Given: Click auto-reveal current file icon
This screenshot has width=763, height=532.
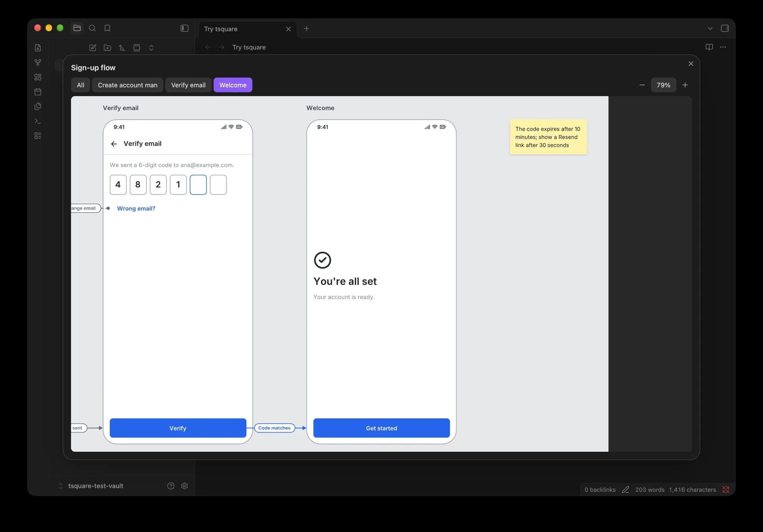Looking at the screenshot, I should coord(137,48).
